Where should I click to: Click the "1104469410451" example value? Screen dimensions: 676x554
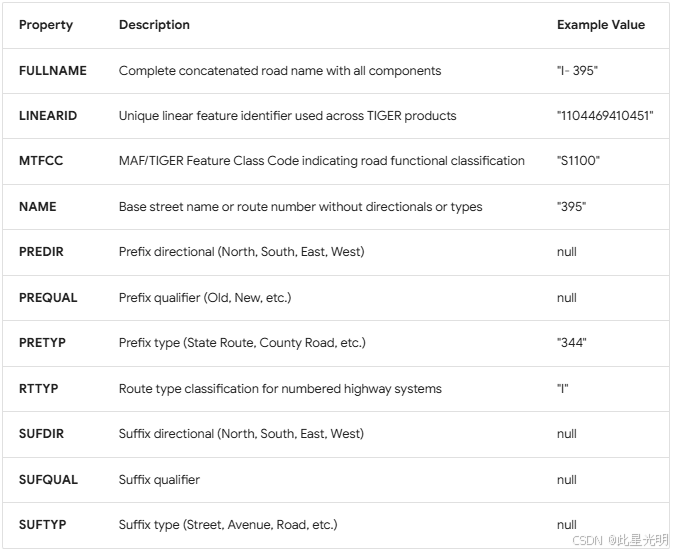(x=605, y=116)
